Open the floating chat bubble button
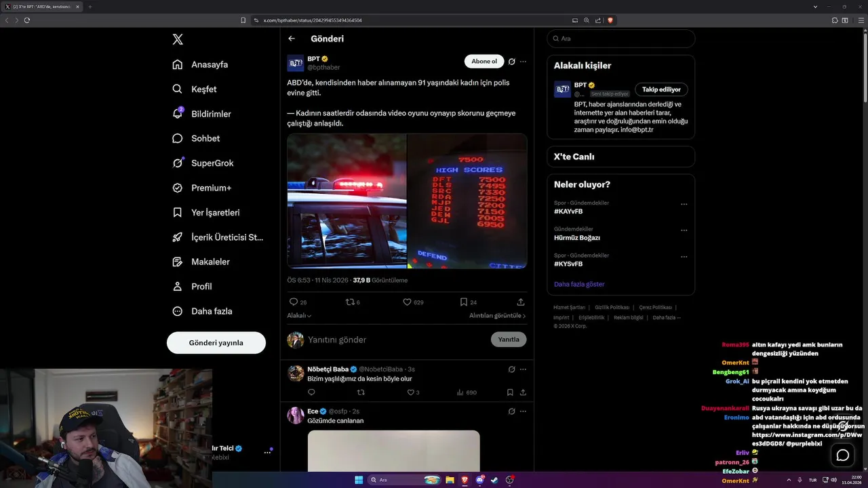The height and width of the screenshot is (488, 868). [x=843, y=455]
